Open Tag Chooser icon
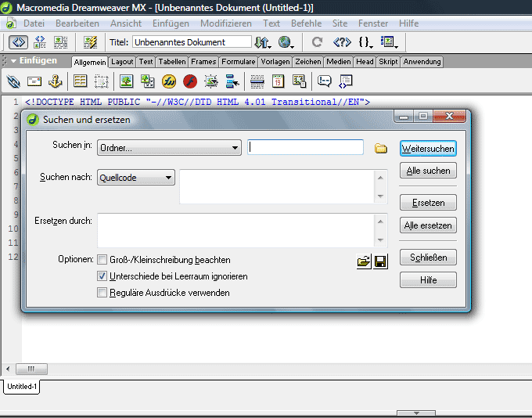532x418 pixels. pos(345,81)
